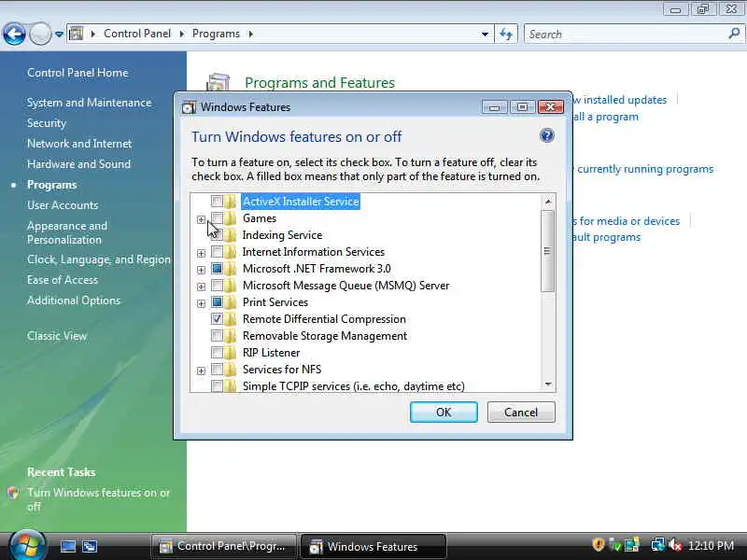Expand the Services for NFS node
Image resolution: width=747 pixels, height=560 pixels.
pyautogui.click(x=201, y=371)
